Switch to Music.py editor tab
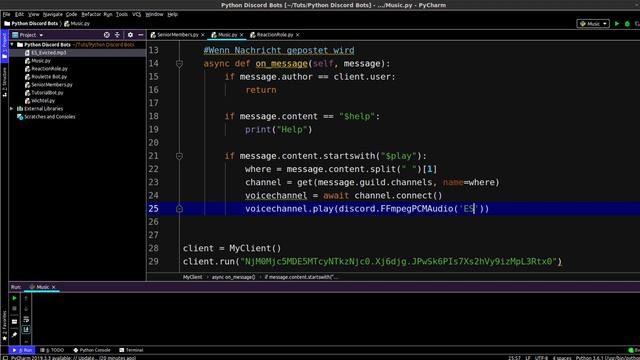640x360 pixels. point(227,35)
